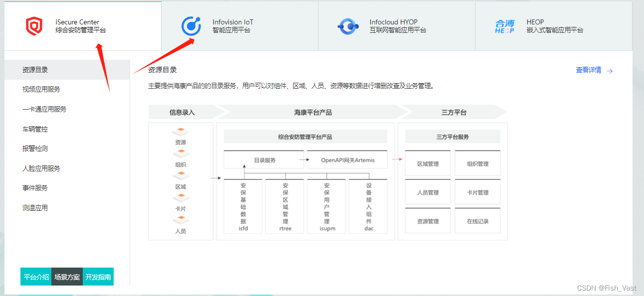Viewport: 644px width, 296px height.
Task: Select 资源目录 in the left sidebar
Action: tap(67, 70)
